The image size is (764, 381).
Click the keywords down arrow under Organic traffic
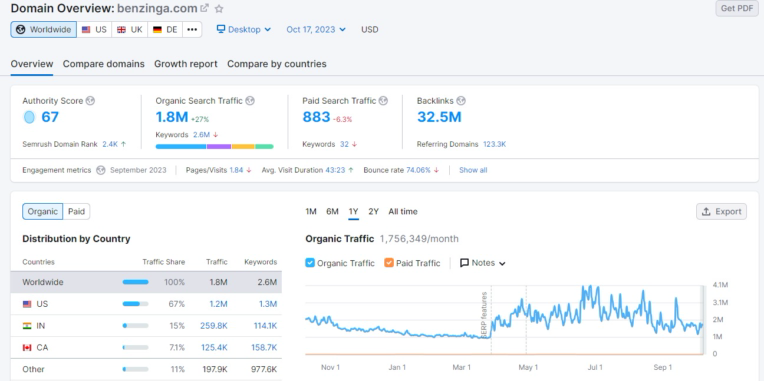[216, 134]
